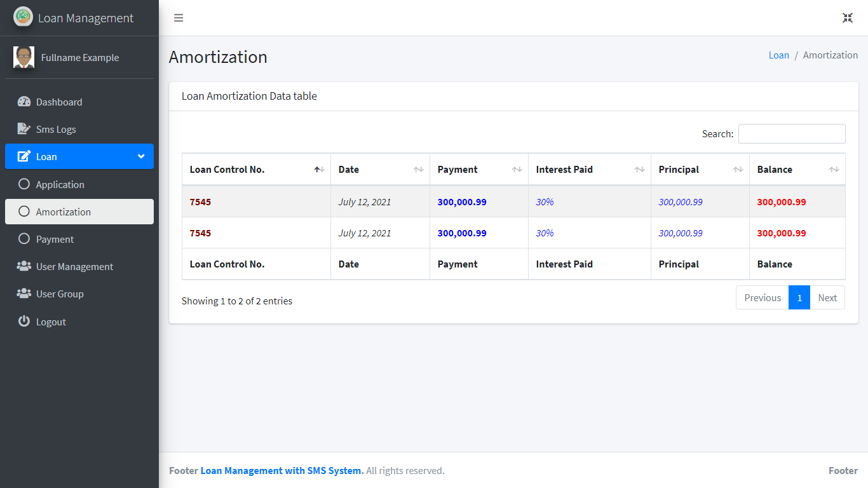
Task: Go to page 1 in pagination
Action: pyautogui.click(x=799, y=297)
